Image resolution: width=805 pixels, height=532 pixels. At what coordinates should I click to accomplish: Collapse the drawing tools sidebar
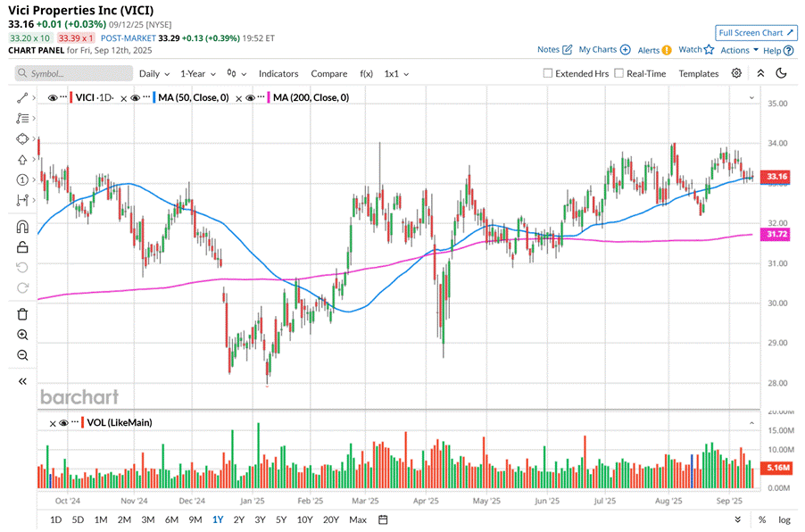(x=22, y=381)
